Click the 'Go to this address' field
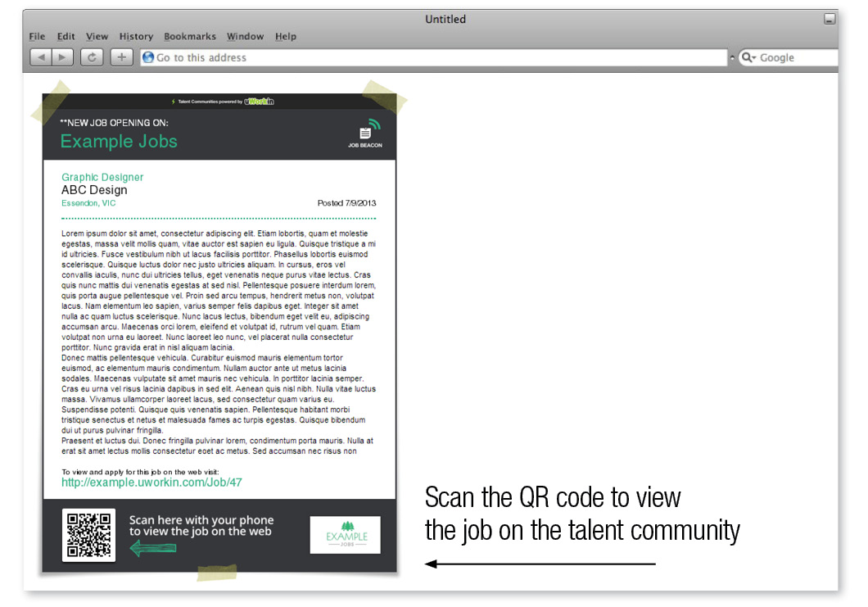Viewport: 868px width, 607px height. coord(434,57)
